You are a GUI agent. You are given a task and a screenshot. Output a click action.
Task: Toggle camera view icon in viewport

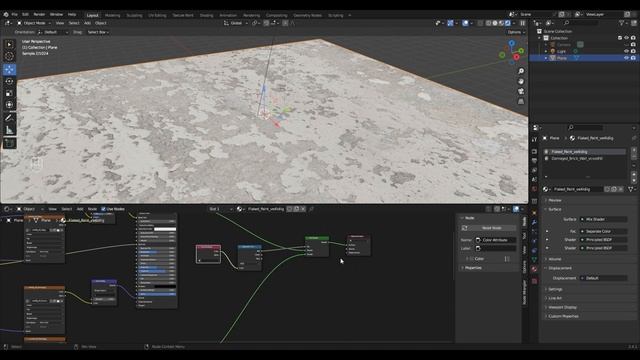521,91
